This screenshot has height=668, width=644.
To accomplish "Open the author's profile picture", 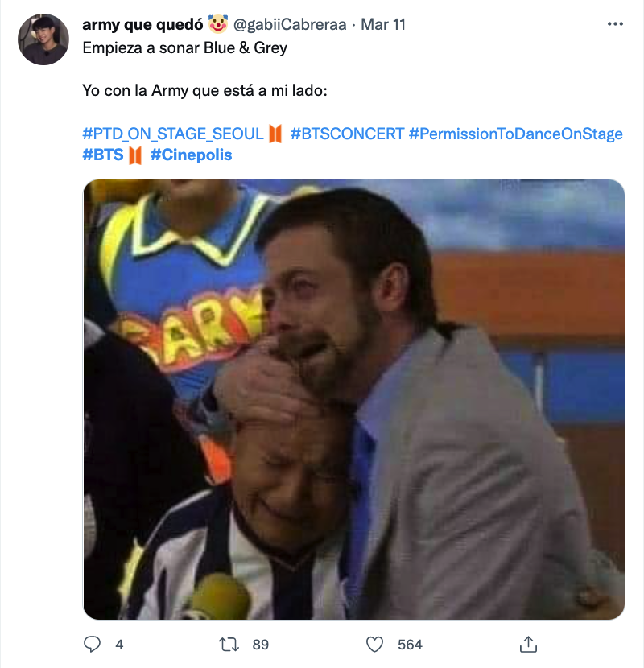I will tap(44, 39).
